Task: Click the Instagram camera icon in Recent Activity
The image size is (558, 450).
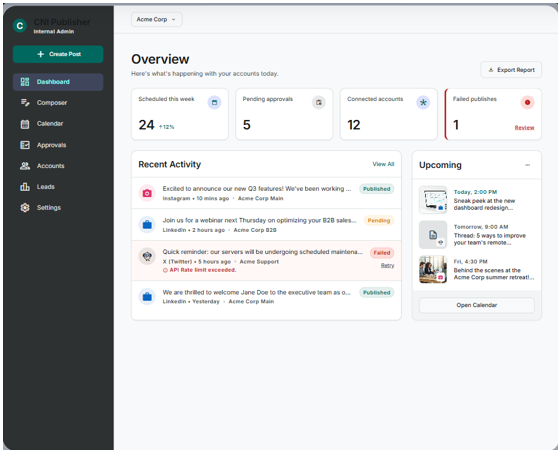Action: coord(147,193)
